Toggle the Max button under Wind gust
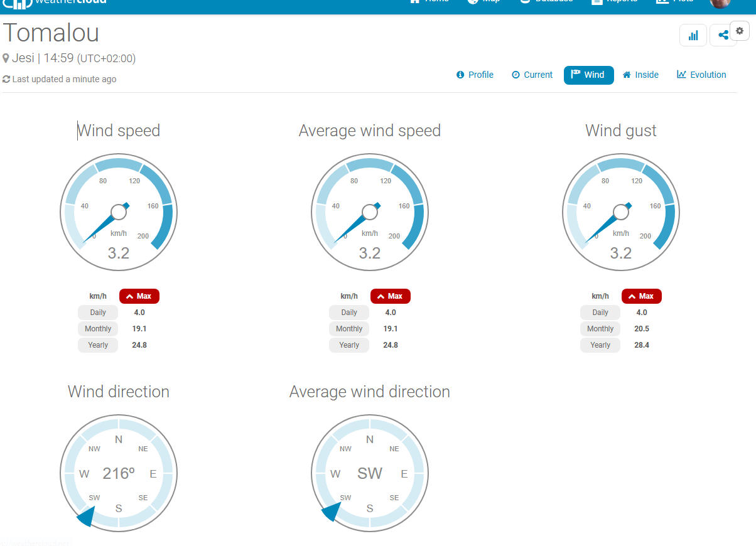756x546 pixels. [x=642, y=296]
